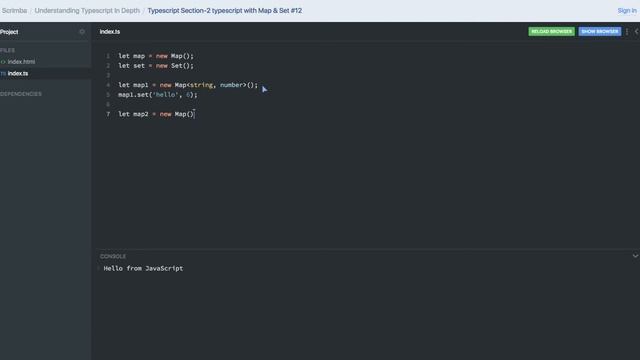Image resolution: width=640 pixels, height=360 pixels.
Task: Select the index.ts editor tab
Action: tap(110, 32)
